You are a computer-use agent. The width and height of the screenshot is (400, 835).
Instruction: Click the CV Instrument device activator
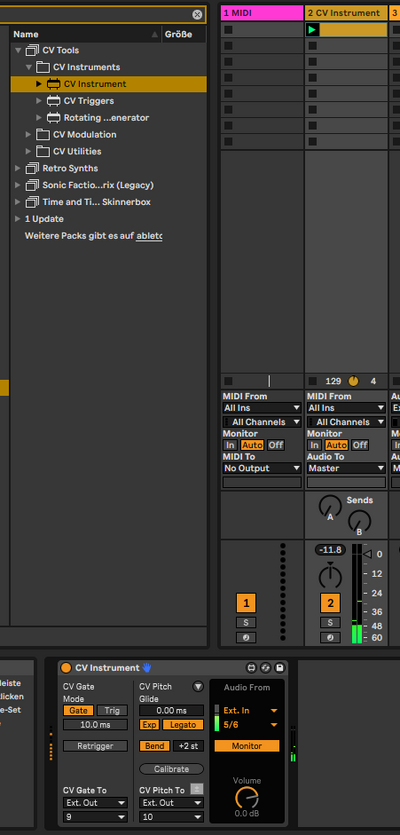[66, 668]
